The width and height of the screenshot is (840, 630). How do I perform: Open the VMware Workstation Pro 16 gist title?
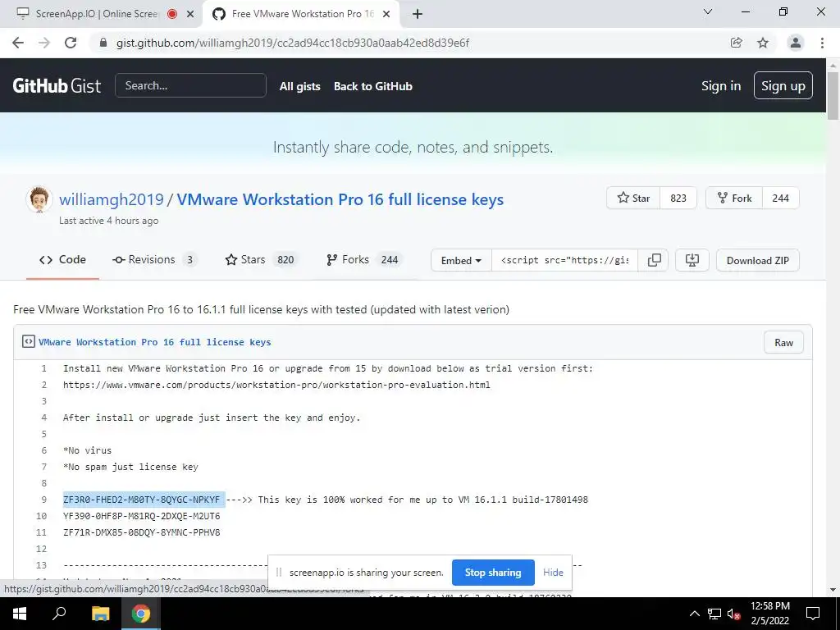(340, 199)
